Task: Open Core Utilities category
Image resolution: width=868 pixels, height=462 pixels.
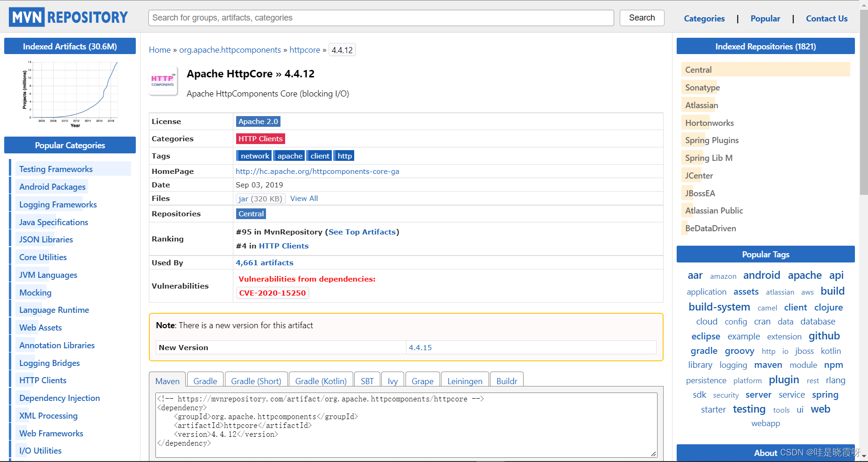Action: pyautogui.click(x=43, y=257)
